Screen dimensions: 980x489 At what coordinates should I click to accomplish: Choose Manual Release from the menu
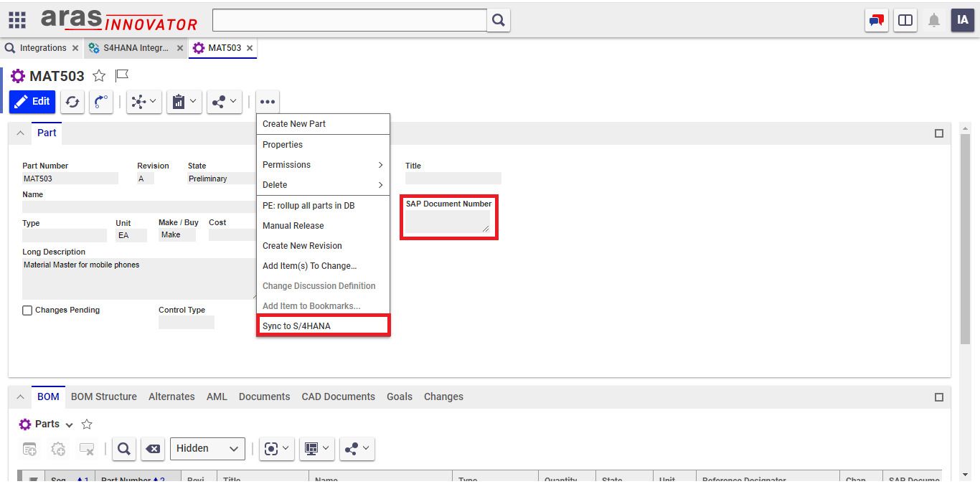[x=323, y=226]
